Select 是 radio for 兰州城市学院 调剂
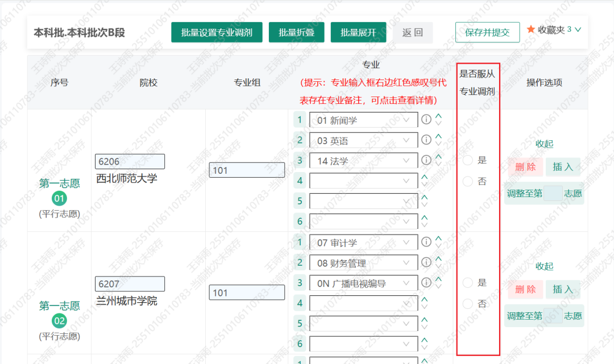 pyautogui.click(x=467, y=283)
